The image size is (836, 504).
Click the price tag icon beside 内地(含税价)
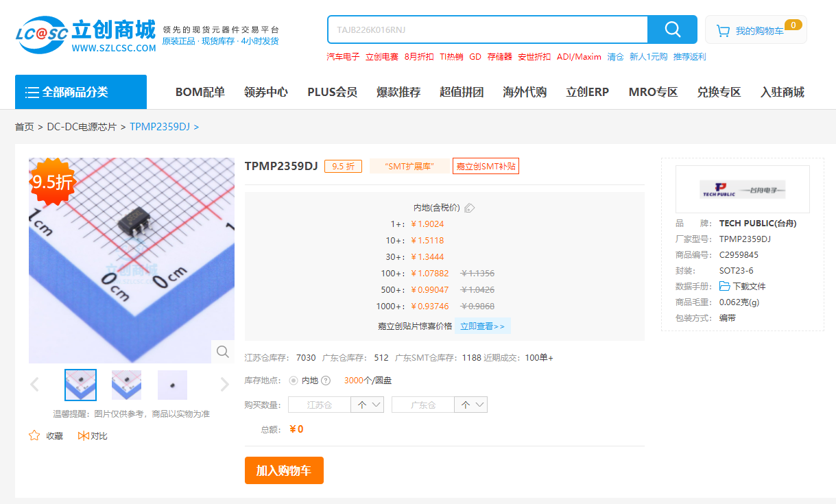point(470,208)
